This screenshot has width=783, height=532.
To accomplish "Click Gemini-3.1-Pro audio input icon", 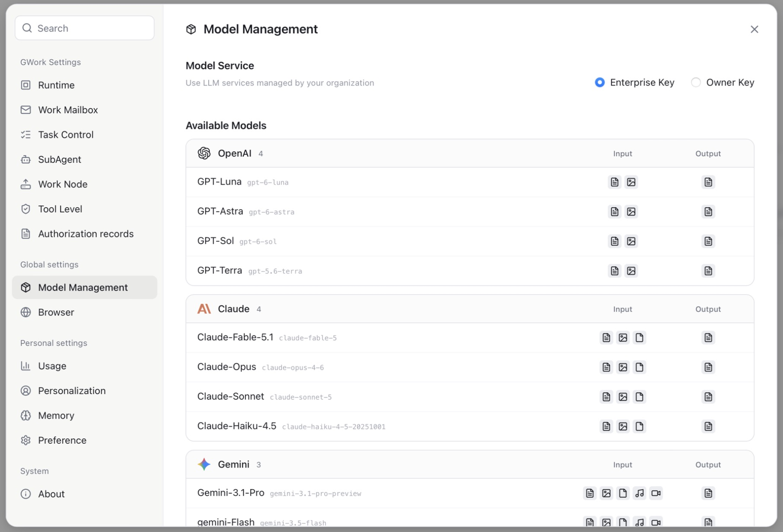I will click(639, 493).
